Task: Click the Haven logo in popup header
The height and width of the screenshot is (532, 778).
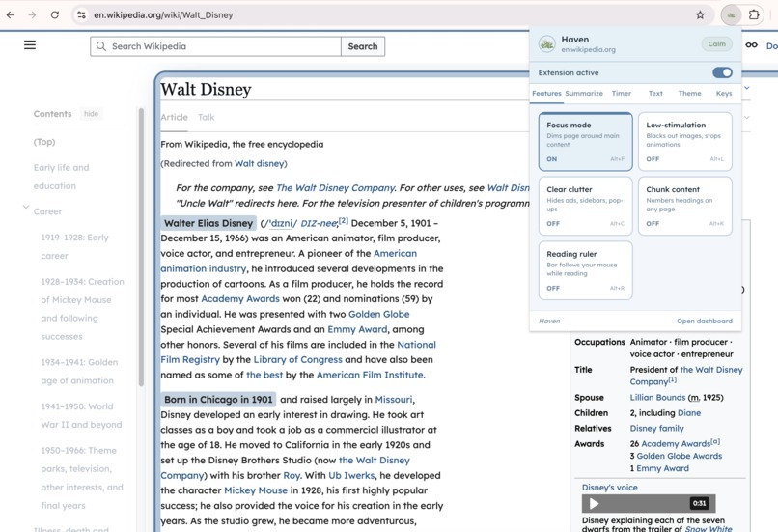Action: pos(546,44)
